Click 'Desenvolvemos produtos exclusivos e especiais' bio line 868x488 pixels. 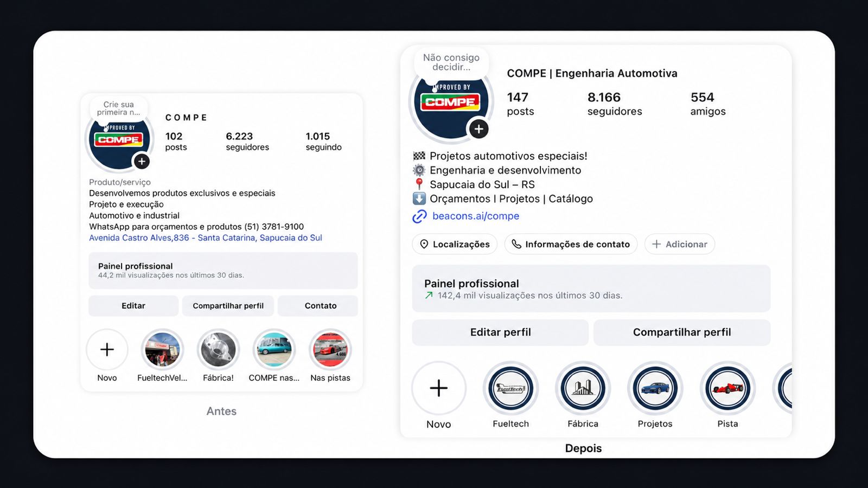click(182, 193)
